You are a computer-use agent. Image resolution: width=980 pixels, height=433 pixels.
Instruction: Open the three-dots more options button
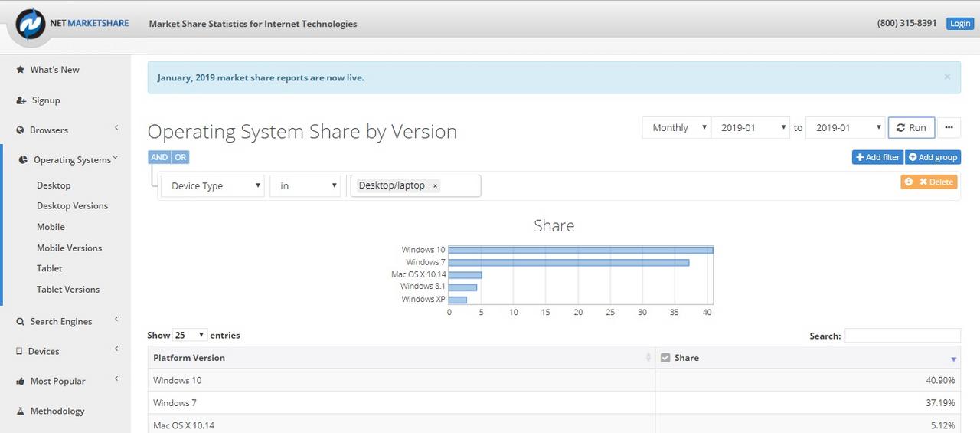click(x=949, y=128)
